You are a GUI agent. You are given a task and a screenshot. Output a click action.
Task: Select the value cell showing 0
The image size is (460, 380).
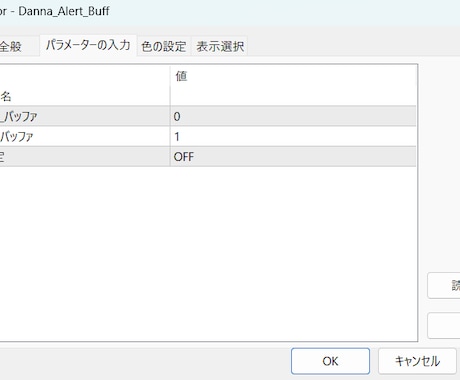pos(293,116)
